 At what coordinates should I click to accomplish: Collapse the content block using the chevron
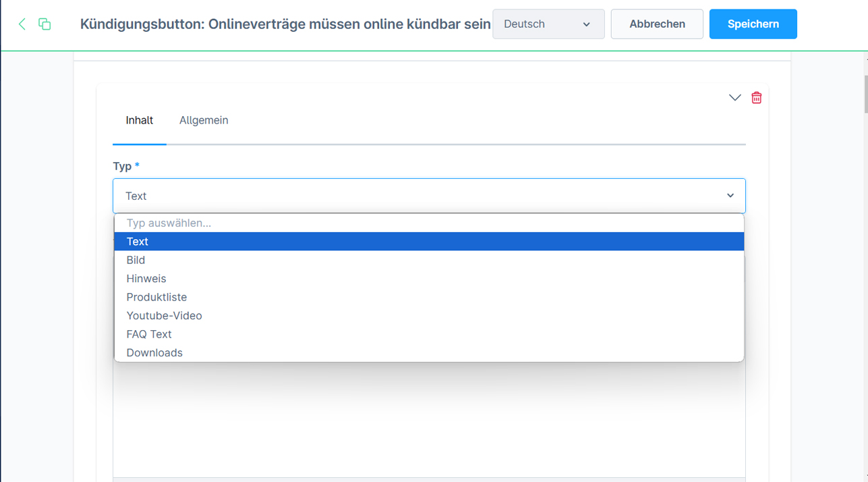click(x=734, y=98)
